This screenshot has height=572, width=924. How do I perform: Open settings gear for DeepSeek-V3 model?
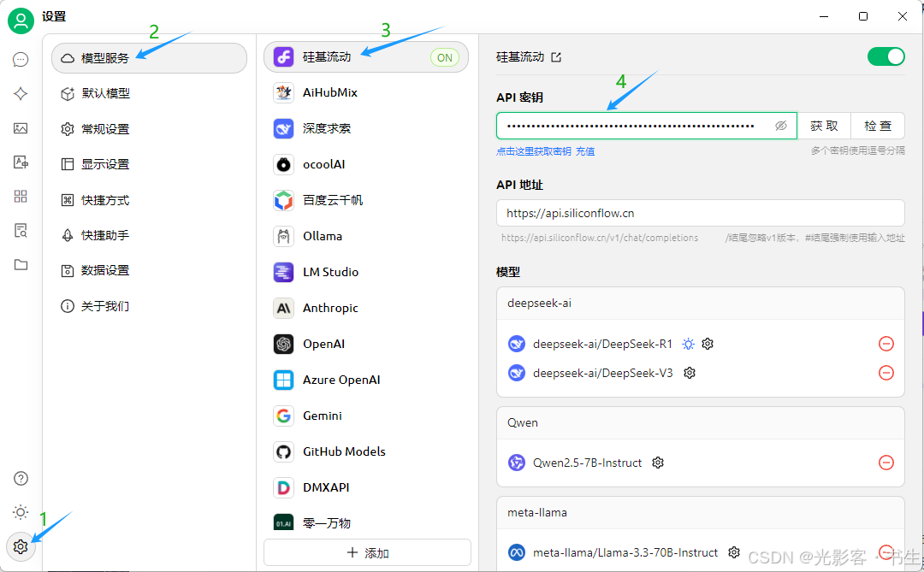click(x=690, y=373)
